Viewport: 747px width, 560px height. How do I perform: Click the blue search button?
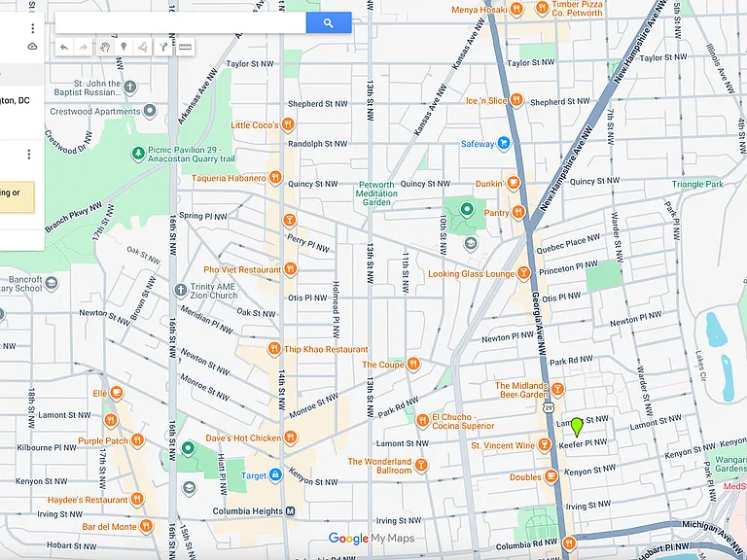[328, 23]
